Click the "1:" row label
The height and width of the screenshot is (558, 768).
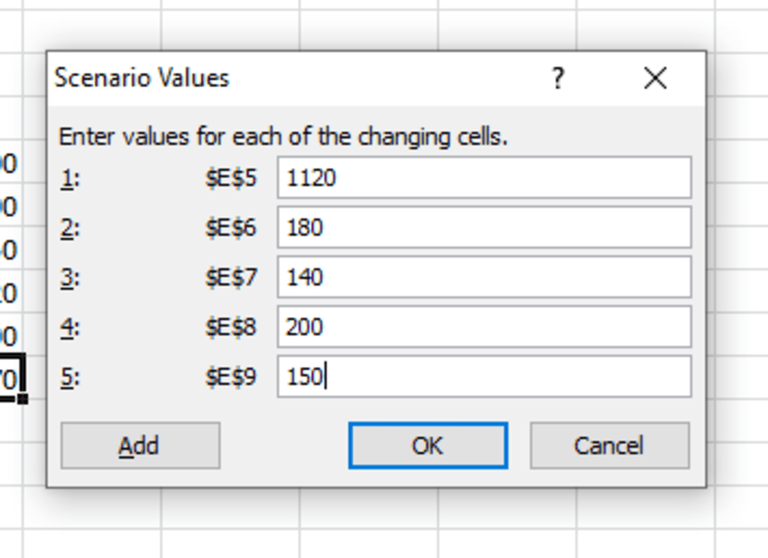tap(70, 178)
